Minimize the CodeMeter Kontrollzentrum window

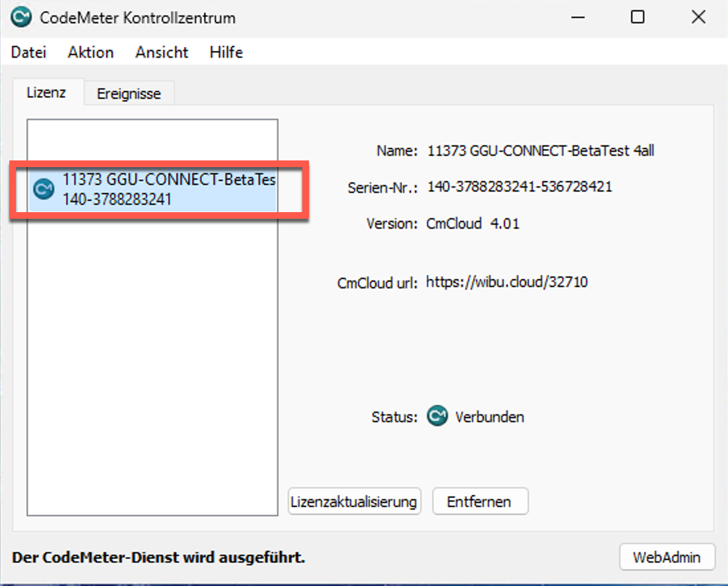click(576, 18)
